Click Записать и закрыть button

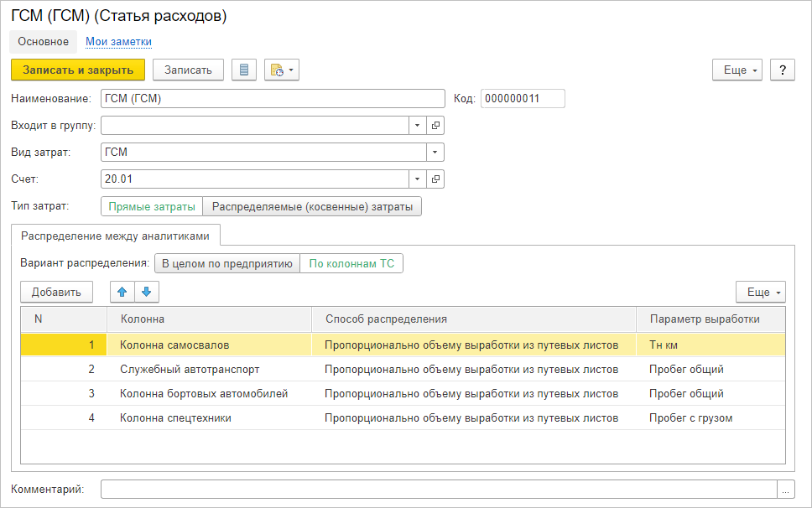click(x=78, y=70)
